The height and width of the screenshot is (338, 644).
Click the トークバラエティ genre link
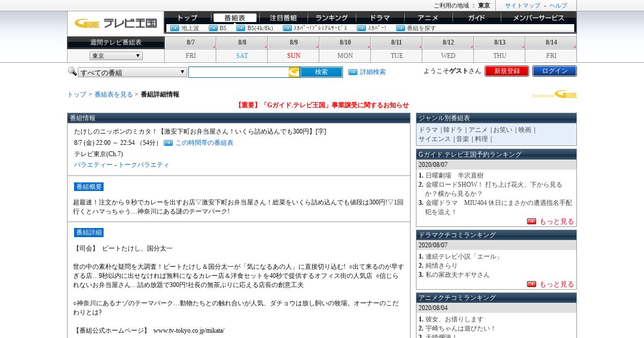click(x=144, y=165)
